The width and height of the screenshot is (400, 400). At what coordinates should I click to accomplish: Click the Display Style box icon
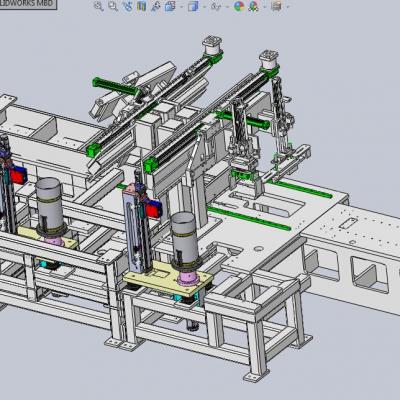[193, 6]
